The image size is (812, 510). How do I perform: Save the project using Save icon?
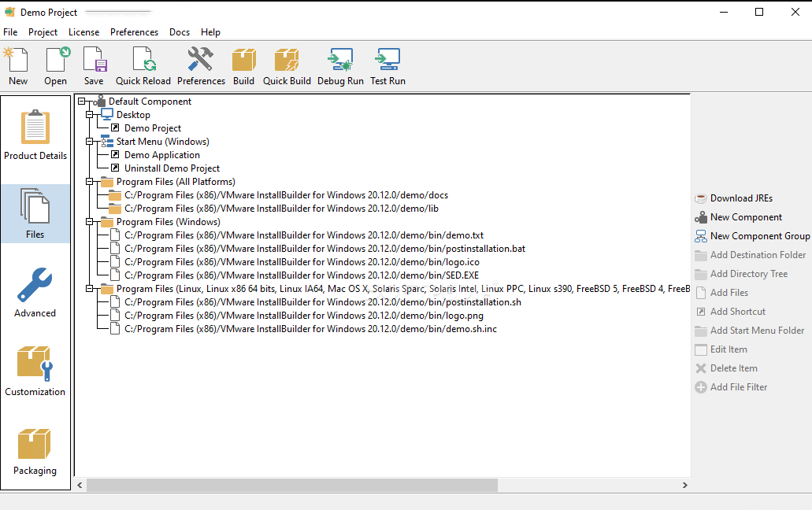(94, 65)
